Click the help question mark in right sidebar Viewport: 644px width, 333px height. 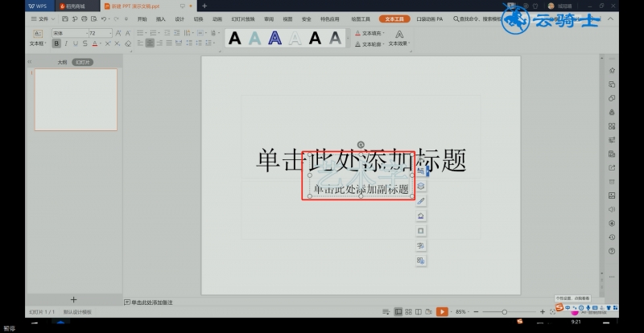(x=612, y=251)
